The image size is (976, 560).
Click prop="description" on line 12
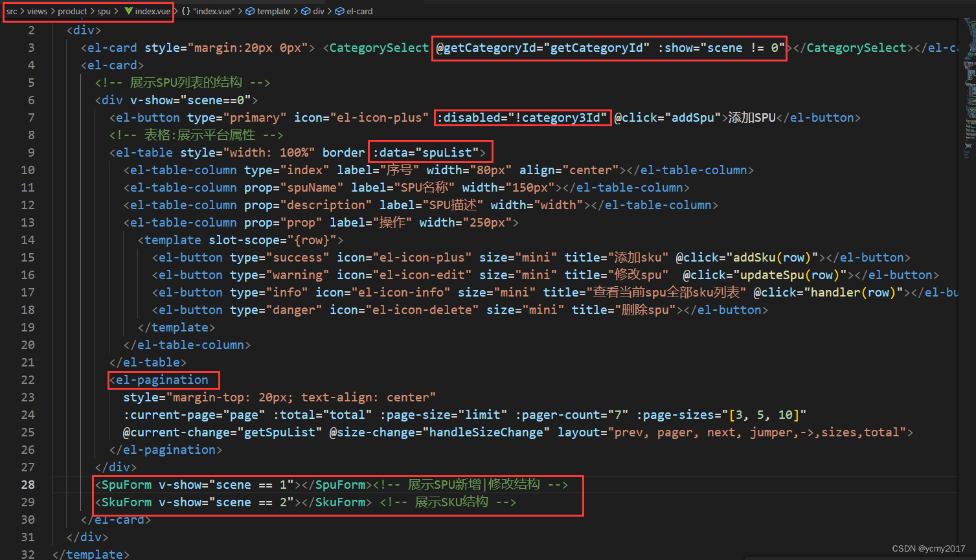coord(308,205)
